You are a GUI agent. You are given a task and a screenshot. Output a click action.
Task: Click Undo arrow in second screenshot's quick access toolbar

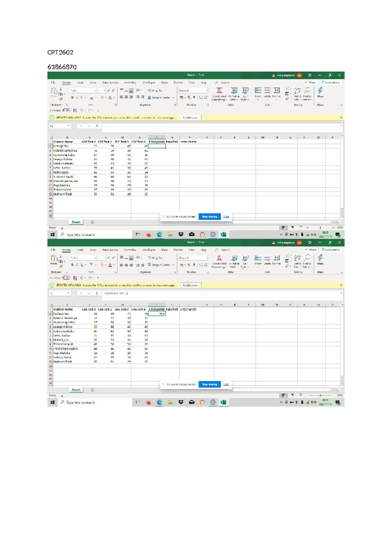(81, 278)
